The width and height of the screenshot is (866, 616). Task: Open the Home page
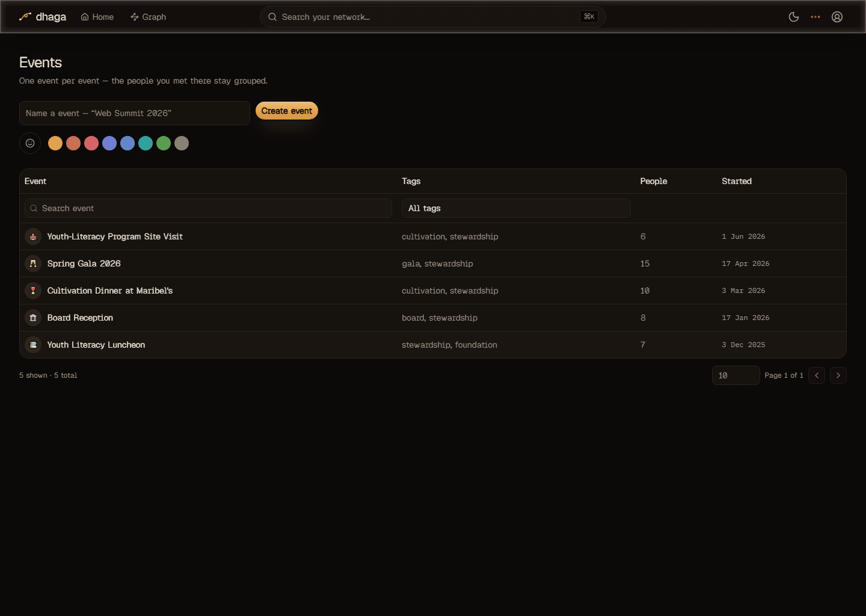[97, 17]
